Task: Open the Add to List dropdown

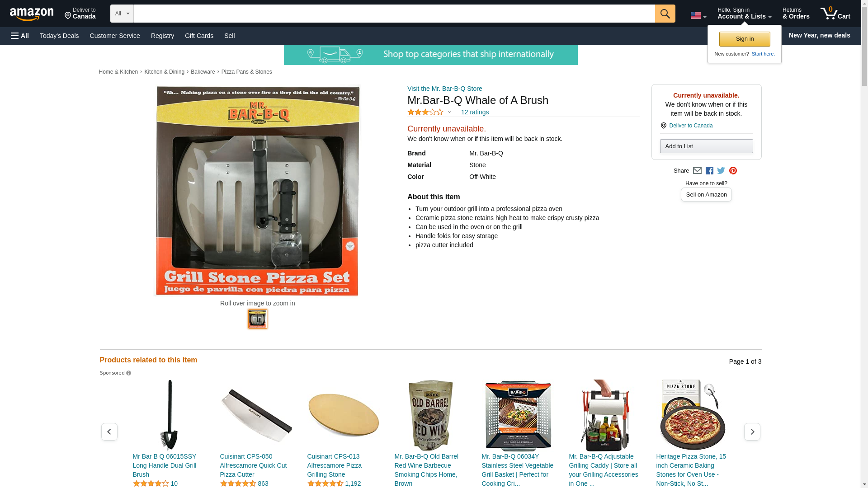Action: 706,146
